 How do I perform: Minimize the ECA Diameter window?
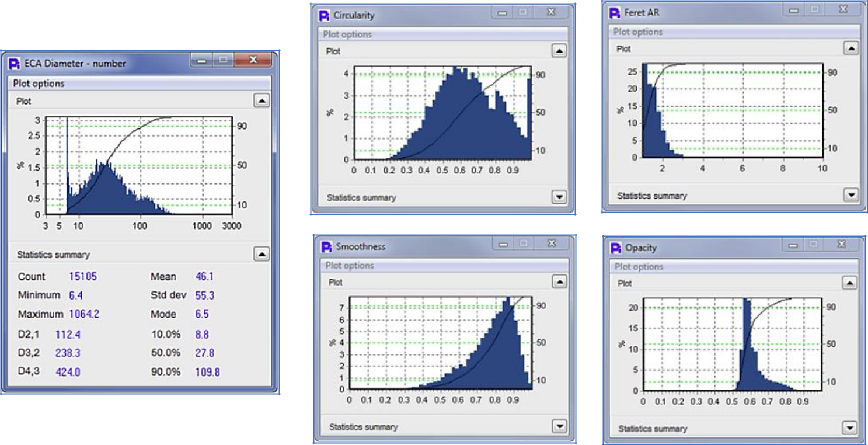(202, 60)
